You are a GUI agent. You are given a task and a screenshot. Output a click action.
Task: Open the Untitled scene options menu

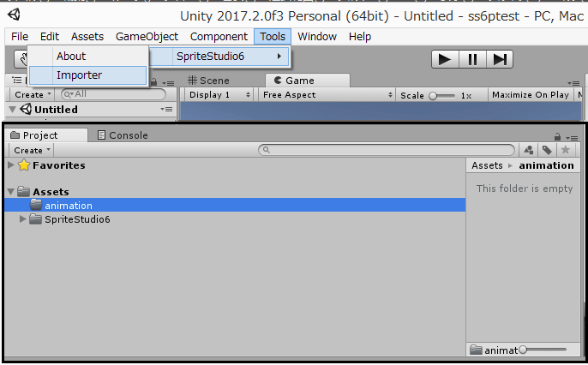pyautogui.click(x=166, y=110)
